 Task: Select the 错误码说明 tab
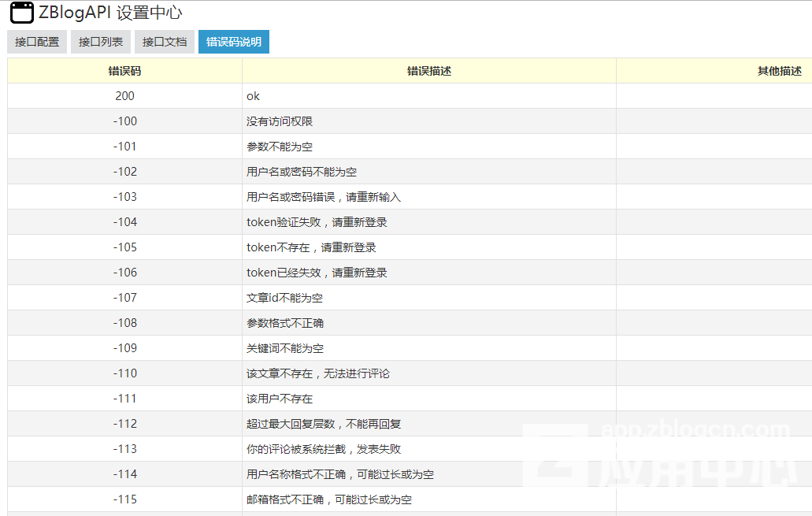pyautogui.click(x=234, y=42)
